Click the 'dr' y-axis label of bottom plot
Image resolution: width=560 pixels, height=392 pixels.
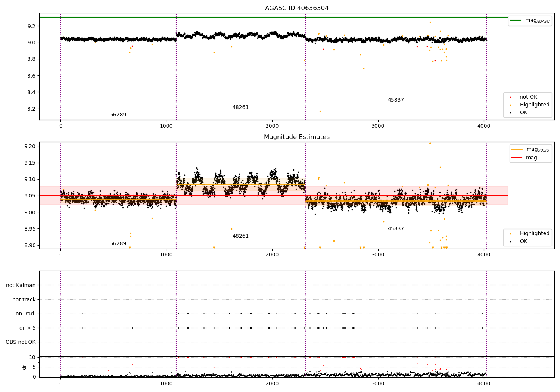point(24,367)
